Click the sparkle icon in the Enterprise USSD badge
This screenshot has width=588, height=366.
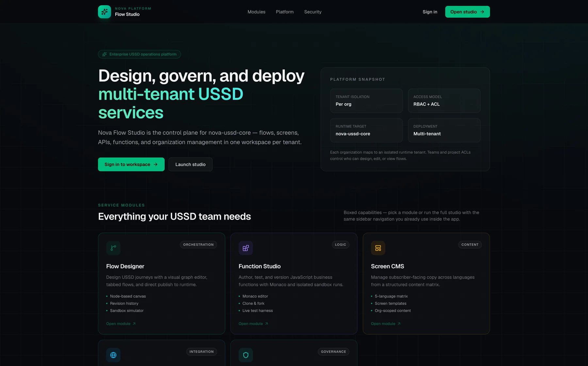pos(105,54)
